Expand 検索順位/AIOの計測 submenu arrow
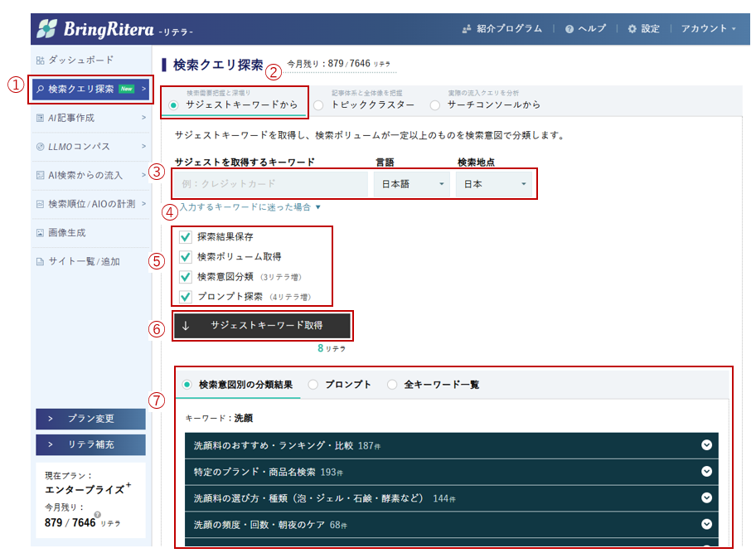The height and width of the screenshot is (558, 756). tap(143, 203)
